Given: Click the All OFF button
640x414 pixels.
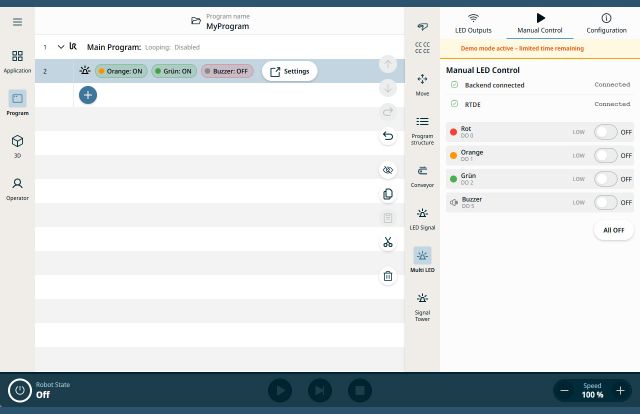Looking at the screenshot, I should coord(613,230).
